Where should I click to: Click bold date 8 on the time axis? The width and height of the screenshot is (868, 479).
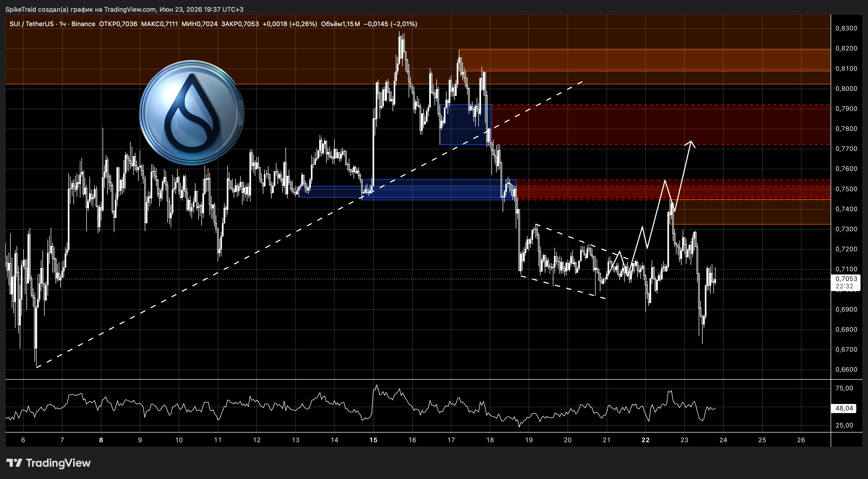(x=101, y=440)
